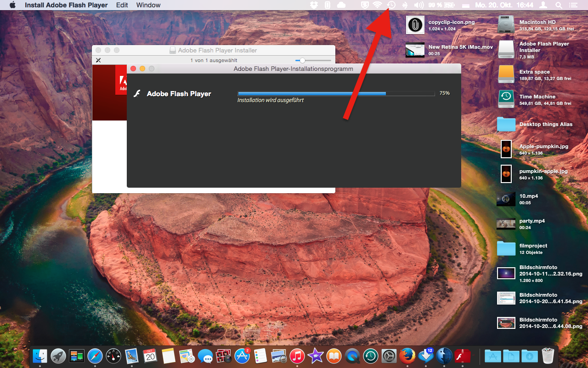588x368 pixels.
Task: Select pumpkin-apple.jpg file
Action: point(506,174)
